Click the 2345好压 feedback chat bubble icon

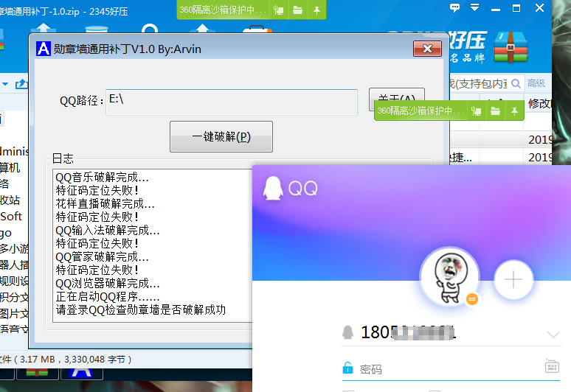tap(455, 7)
